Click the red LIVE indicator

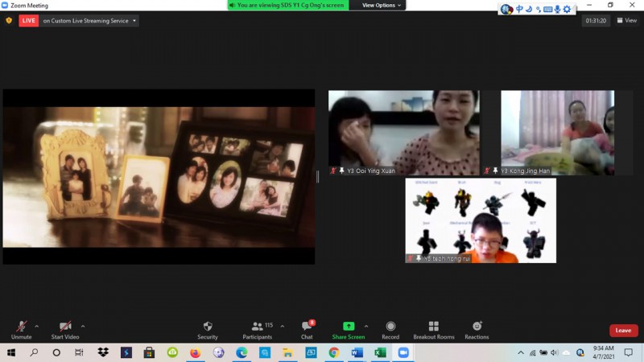[x=29, y=21]
